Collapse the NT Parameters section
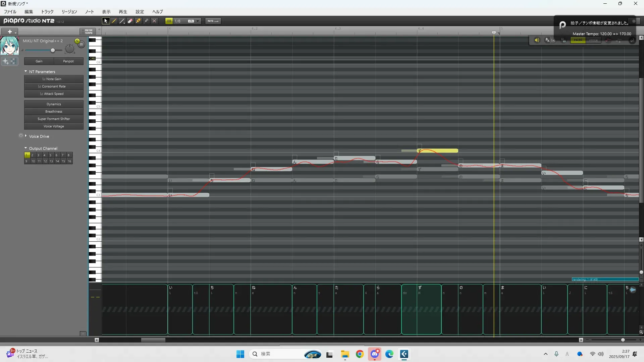Viewport: 644px width, 362px height. pyautogui.click(x=26, y=71)
